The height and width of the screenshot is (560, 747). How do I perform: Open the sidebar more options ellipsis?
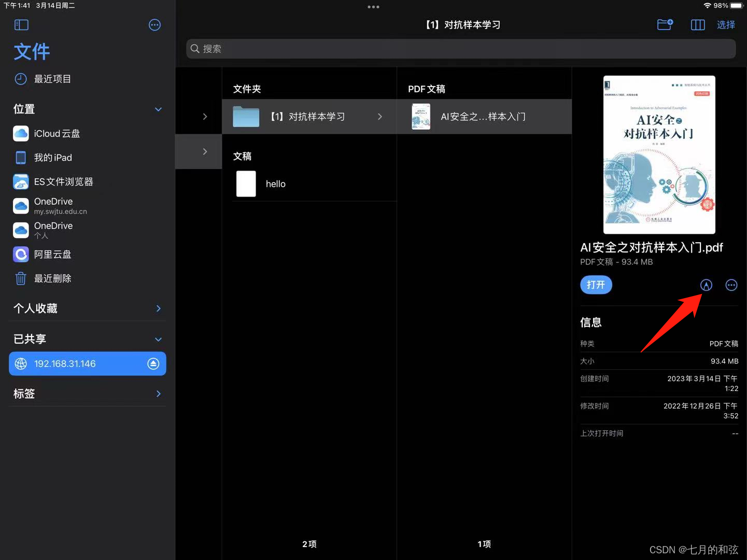click(154, 25)
